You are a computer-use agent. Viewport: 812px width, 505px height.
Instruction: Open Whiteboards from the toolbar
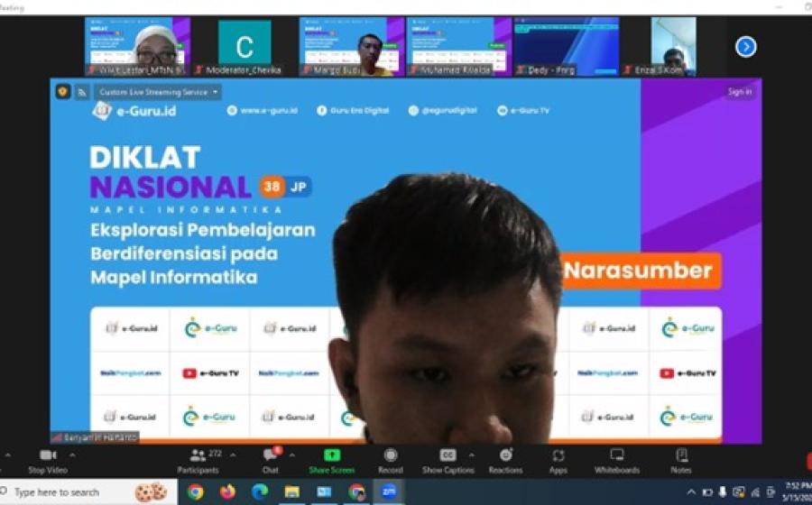pyautogui.click(x=617, y=455)
